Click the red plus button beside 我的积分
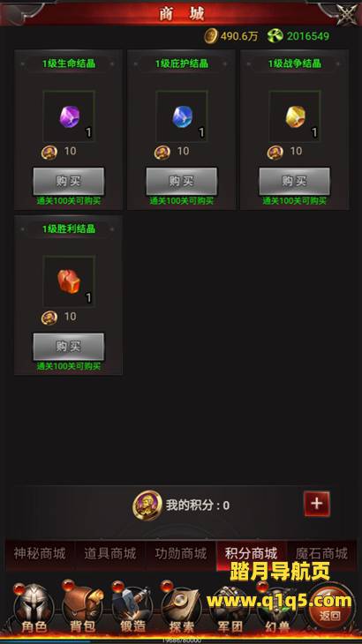 click(316, 504)
